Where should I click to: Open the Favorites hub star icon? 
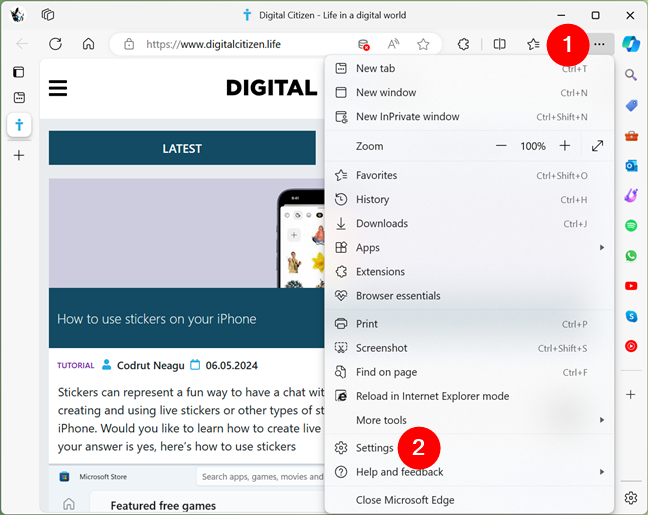click(x=533, y=44)
